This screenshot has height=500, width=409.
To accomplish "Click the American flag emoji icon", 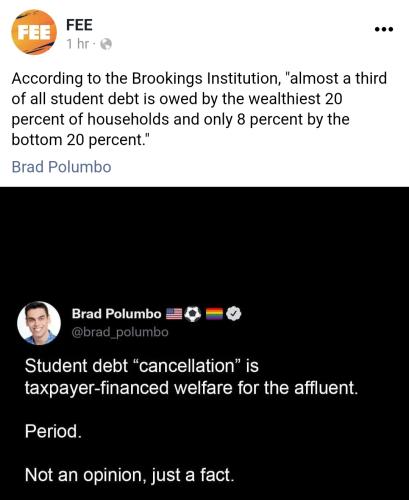I will 174,314.
